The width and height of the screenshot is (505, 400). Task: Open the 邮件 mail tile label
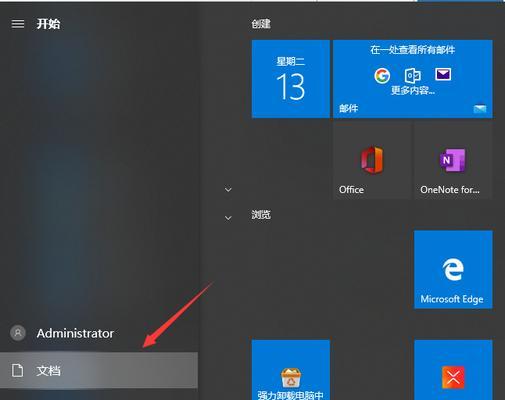tap(348, 108)
